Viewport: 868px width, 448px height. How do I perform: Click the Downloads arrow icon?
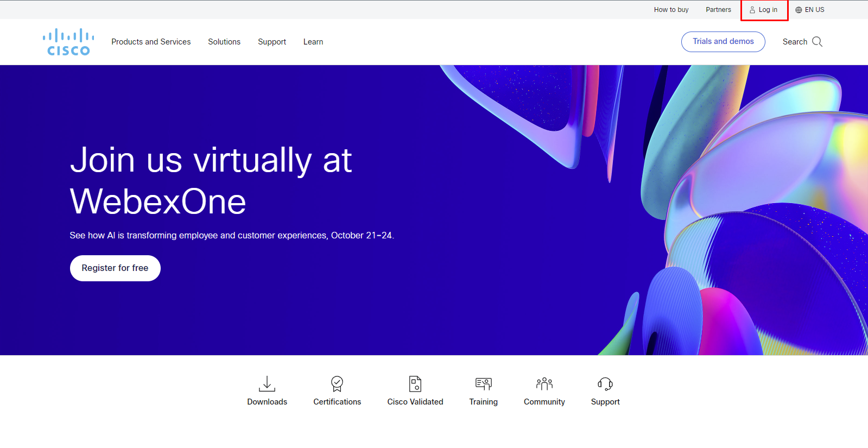(267, 384)
